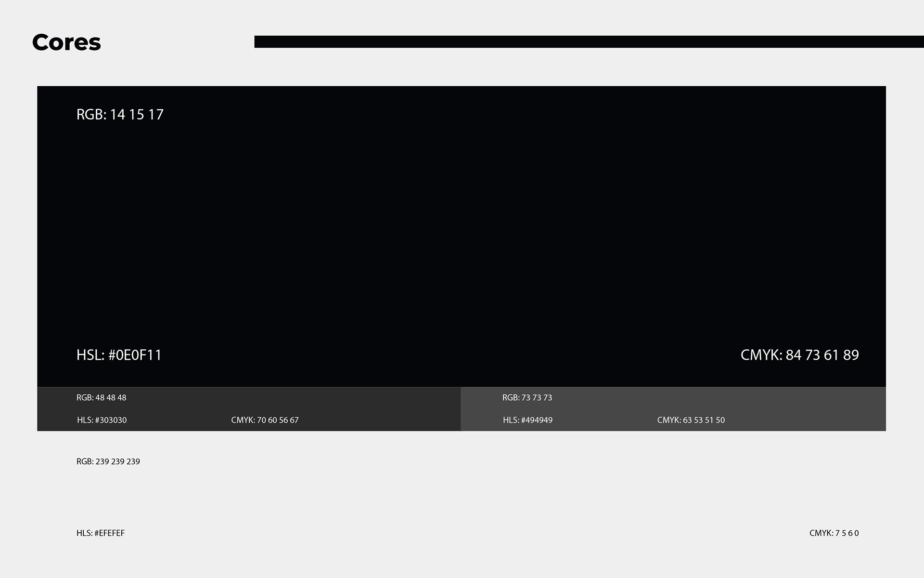This screenshot has height=578, width=924.
Task: Click the RGB: 73 73 73 label
Action: (x=527, y=398)
